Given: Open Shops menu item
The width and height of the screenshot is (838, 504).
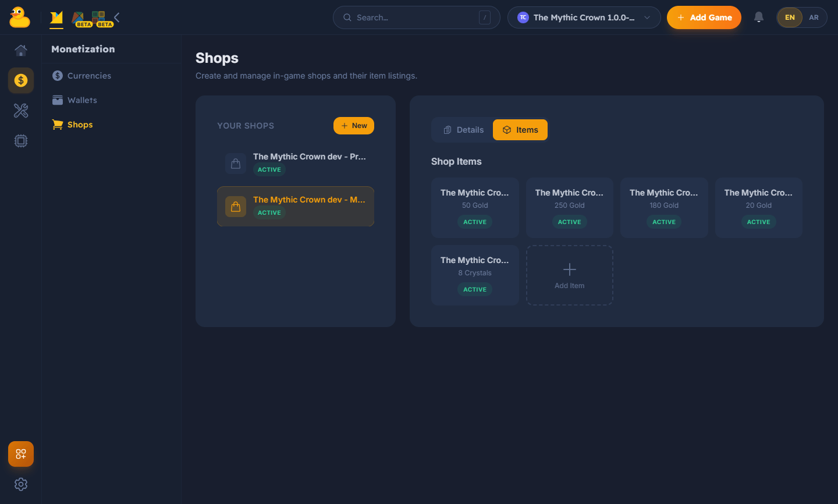Looking at the screenshot, I should click(x=112, y=125).
